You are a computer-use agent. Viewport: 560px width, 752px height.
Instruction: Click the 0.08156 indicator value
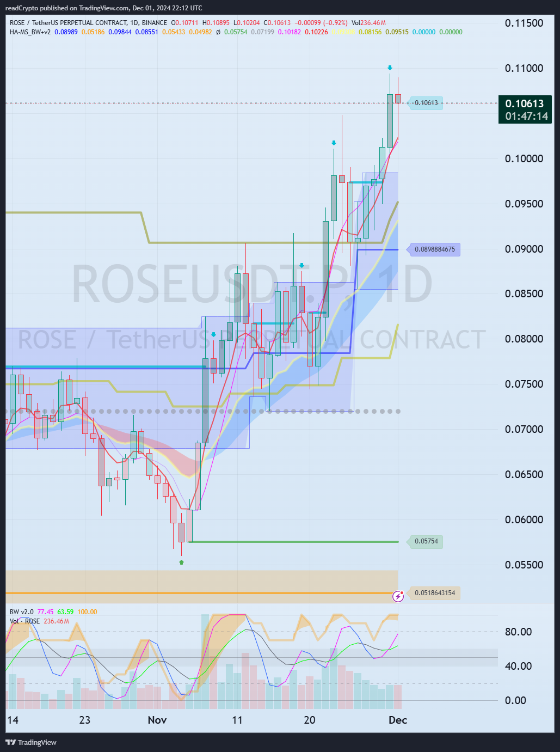370,32
